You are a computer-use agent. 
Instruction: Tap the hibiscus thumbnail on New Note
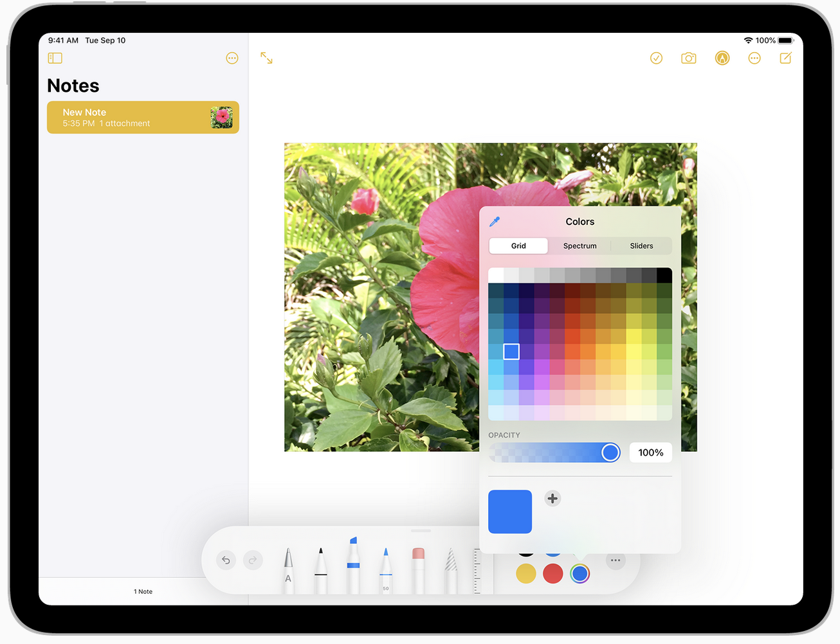click(x=222, y=118)
